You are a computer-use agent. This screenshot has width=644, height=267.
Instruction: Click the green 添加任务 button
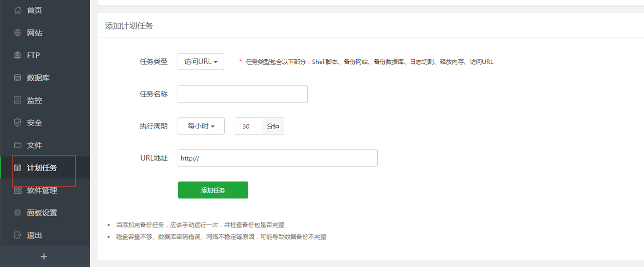coord(213,190)
